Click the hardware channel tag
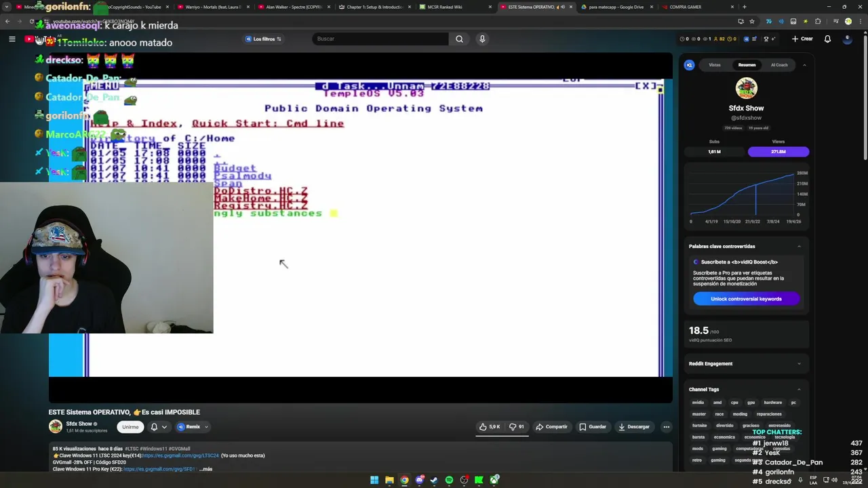868x488 pixels. [x=773, y=403]
